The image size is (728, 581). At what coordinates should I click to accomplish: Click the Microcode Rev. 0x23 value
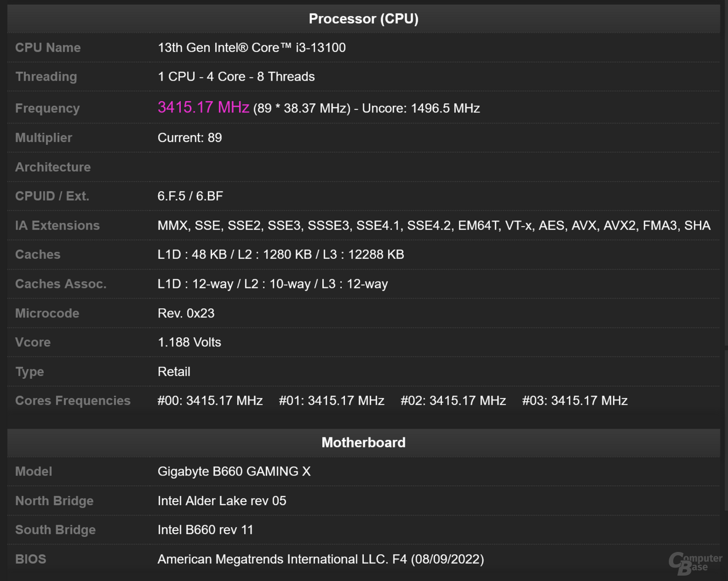[186, 313]
